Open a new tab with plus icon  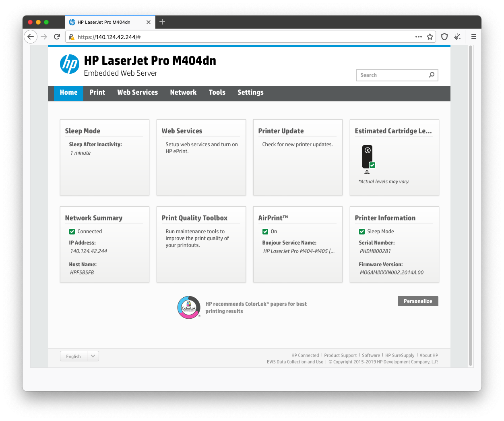[x=162, y=22]
